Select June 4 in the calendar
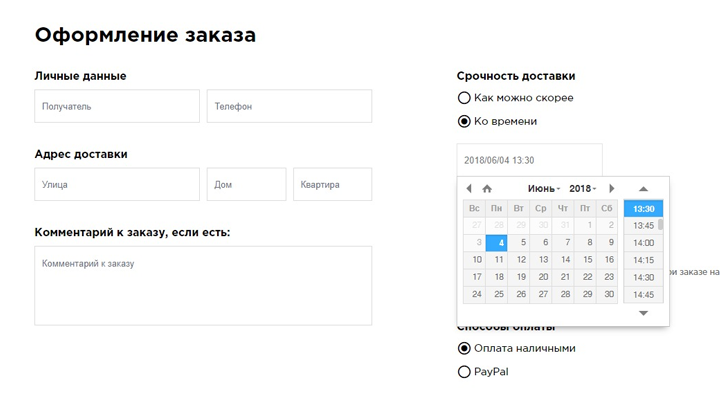This screenshot has height=407, width=720. click(496, 243)
